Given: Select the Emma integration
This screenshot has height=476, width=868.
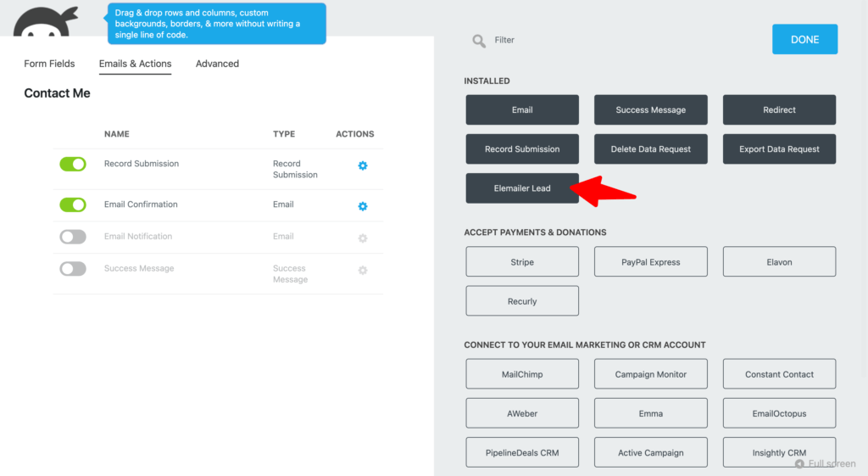Looking at the screenshot, I should (650, 413).
